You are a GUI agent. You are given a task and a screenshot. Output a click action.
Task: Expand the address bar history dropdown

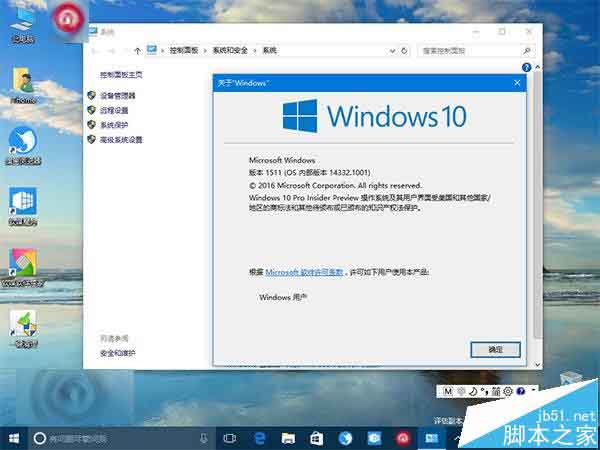pyautogui.click(x=392, y=51)
